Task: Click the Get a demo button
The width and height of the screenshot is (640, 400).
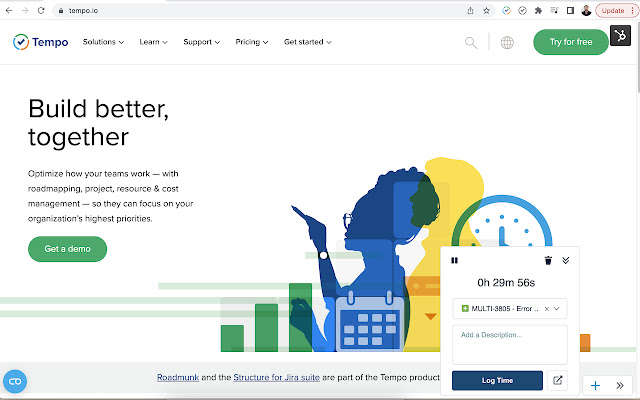Action: point(67,249)
